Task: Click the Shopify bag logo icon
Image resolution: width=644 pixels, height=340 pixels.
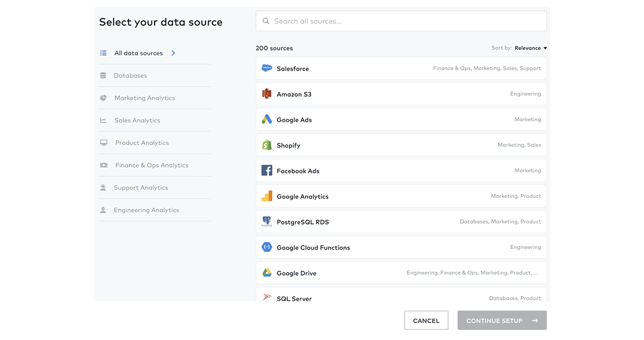Action: click(x=267, y=145)
